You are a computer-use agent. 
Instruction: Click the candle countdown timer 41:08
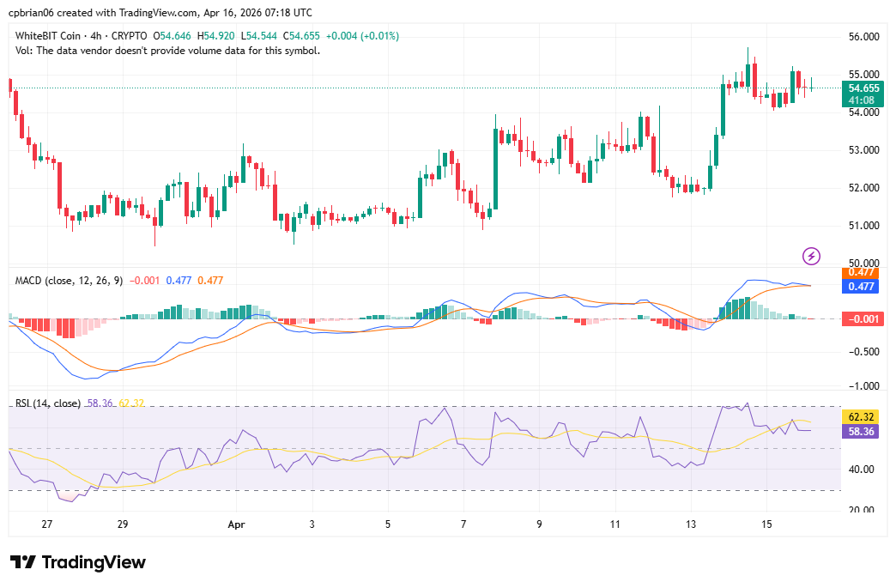(863, 100)
